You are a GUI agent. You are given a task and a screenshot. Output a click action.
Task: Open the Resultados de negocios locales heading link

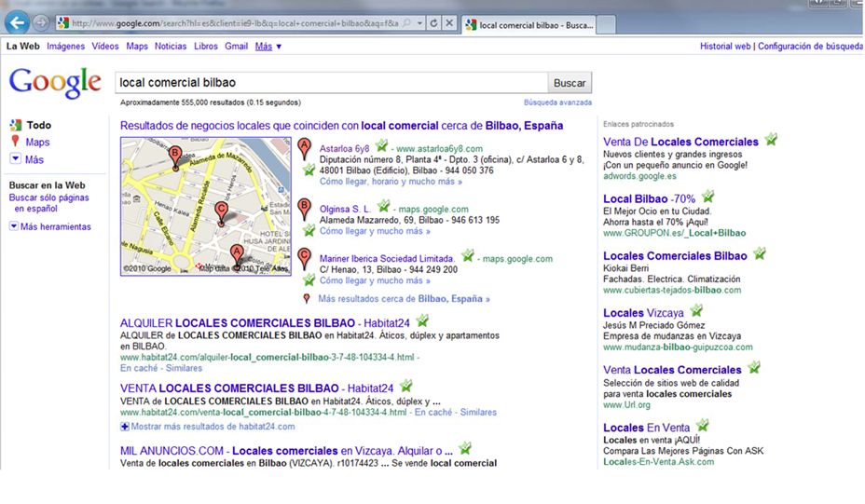(341, 126)
